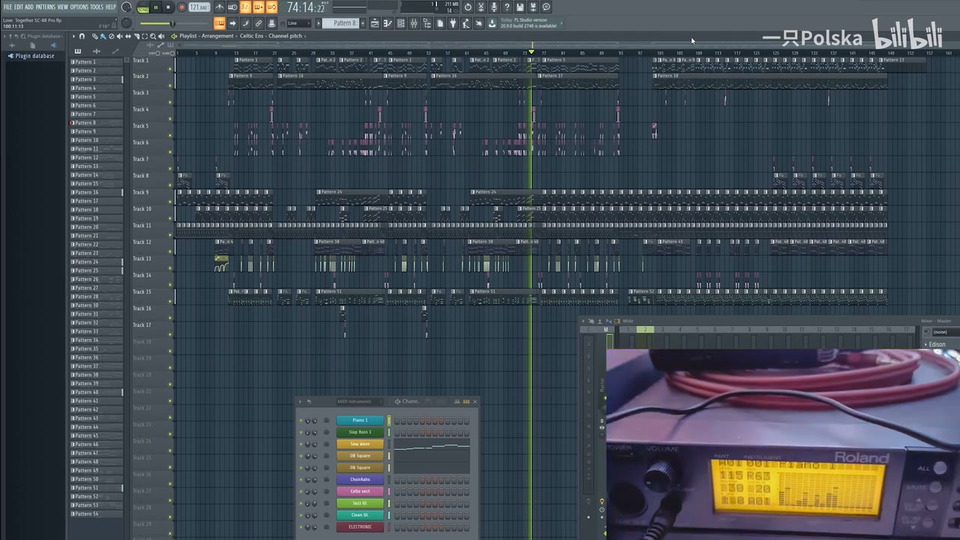
Task: Toggle the Pat/Song mode switch
Action: 143,7
